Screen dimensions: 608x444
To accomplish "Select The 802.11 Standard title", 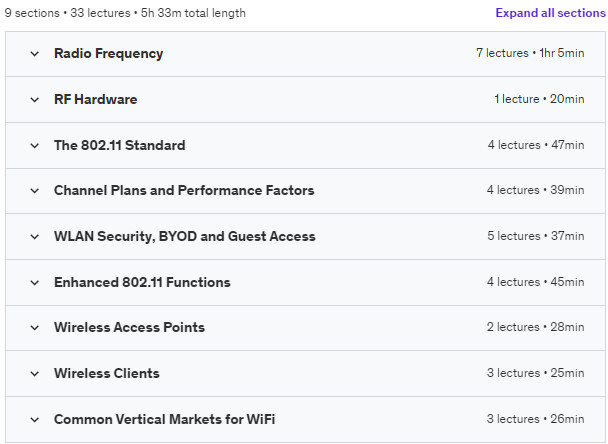I will 119,145.
